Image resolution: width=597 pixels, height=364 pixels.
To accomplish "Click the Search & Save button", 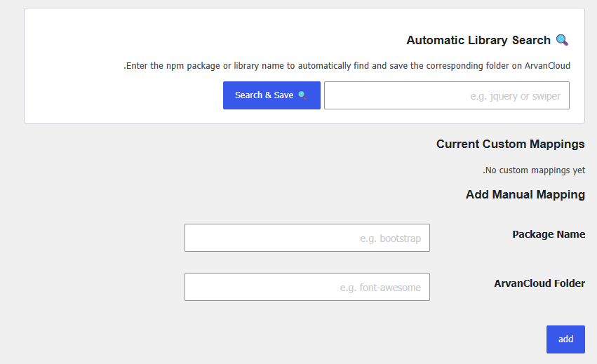I will click(x=271, y=95).
